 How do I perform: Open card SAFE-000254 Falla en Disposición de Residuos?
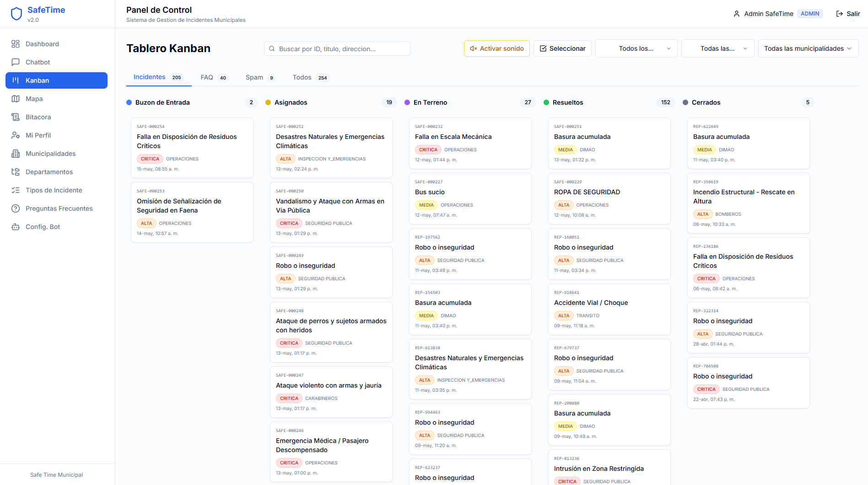192,148
